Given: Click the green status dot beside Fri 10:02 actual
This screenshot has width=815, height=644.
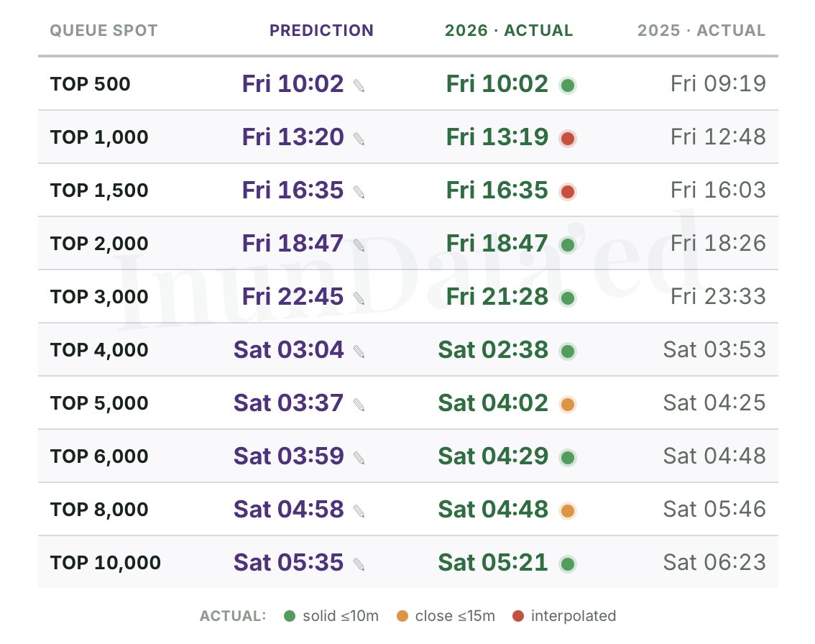Looking at the screenshot, I should tap(568, 86).
